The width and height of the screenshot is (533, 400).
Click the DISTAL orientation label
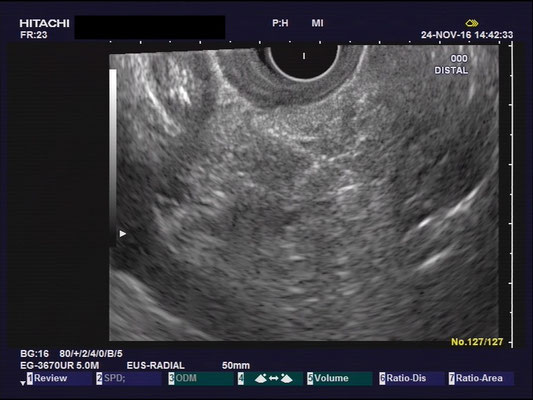[451, 70]
